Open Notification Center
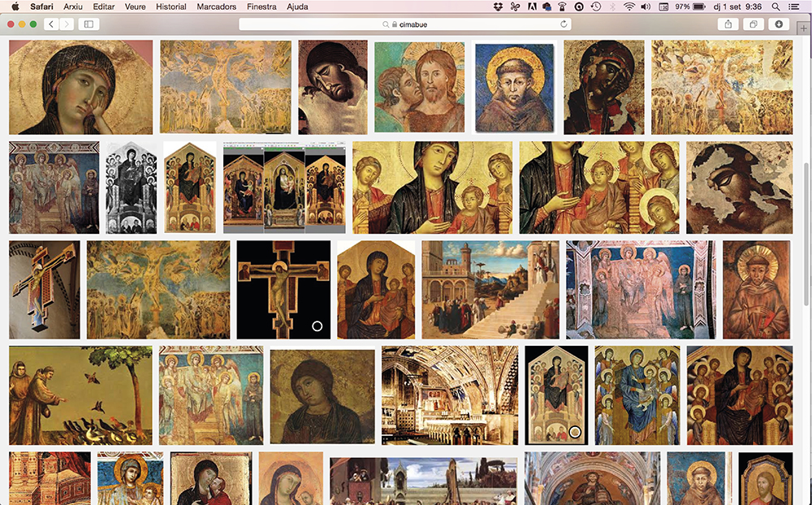 click(x=793, y=6)
